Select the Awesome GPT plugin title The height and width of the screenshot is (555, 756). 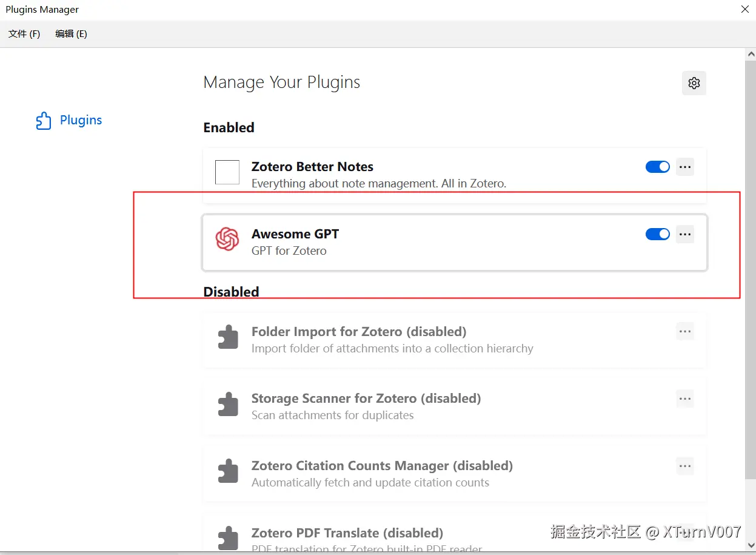point(295,234)
